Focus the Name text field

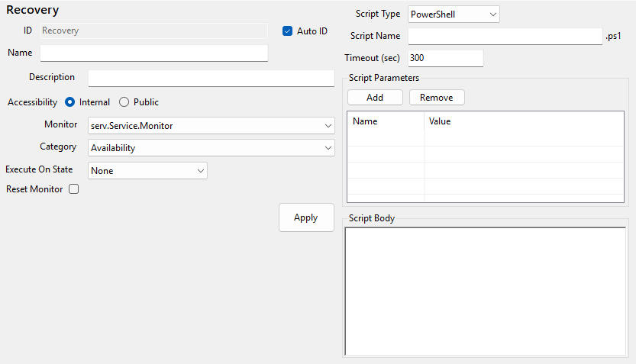click(154, 53)
